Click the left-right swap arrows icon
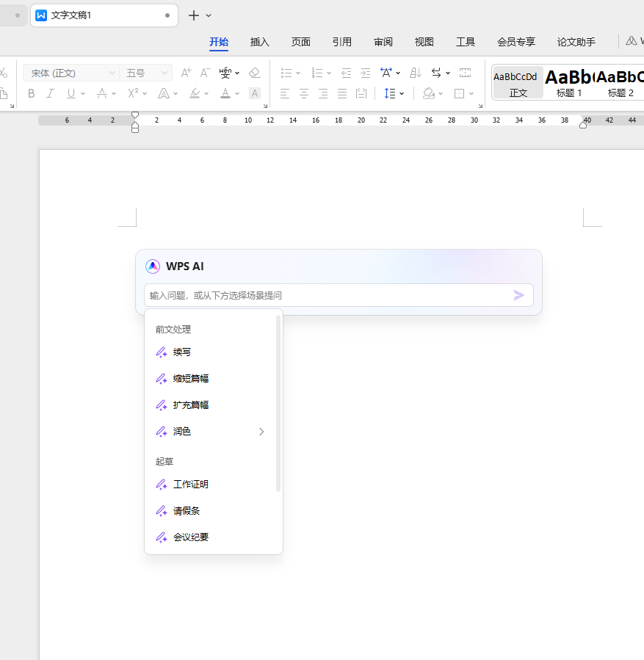Viewport: 644px width, 660px height. (436, 73)
